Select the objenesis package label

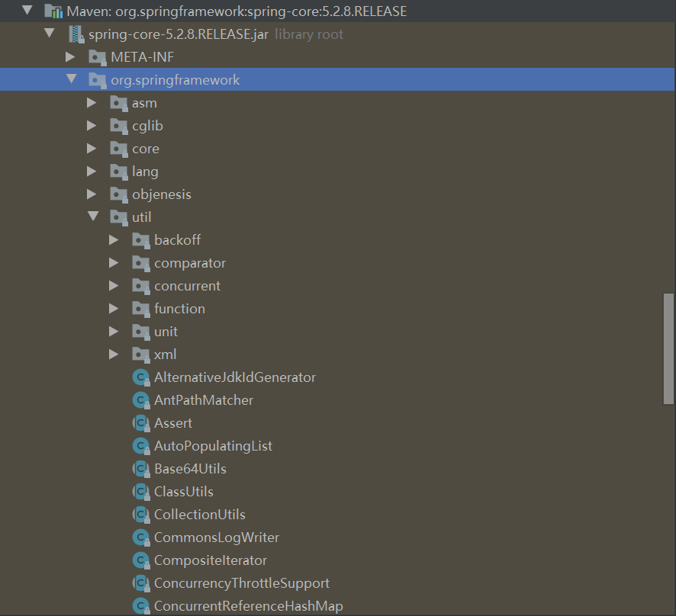[162, 194]
